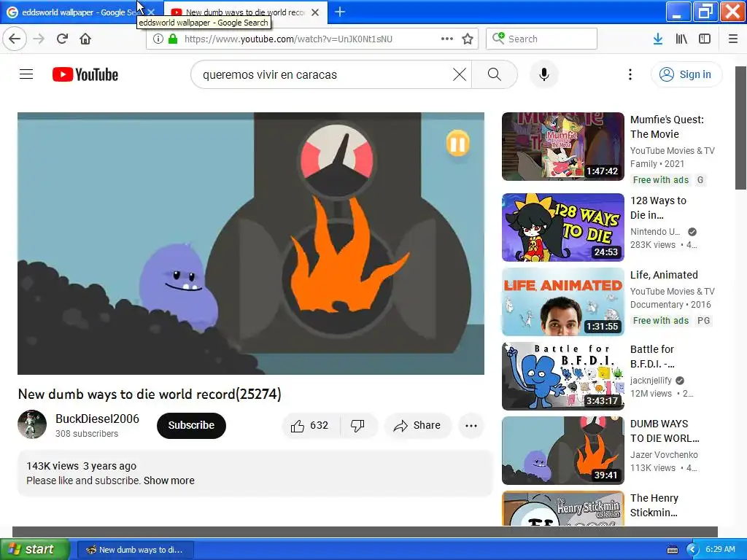
Task: Open the BuckDiesel2006 channel name link
Action: click(x=97, y=419)
